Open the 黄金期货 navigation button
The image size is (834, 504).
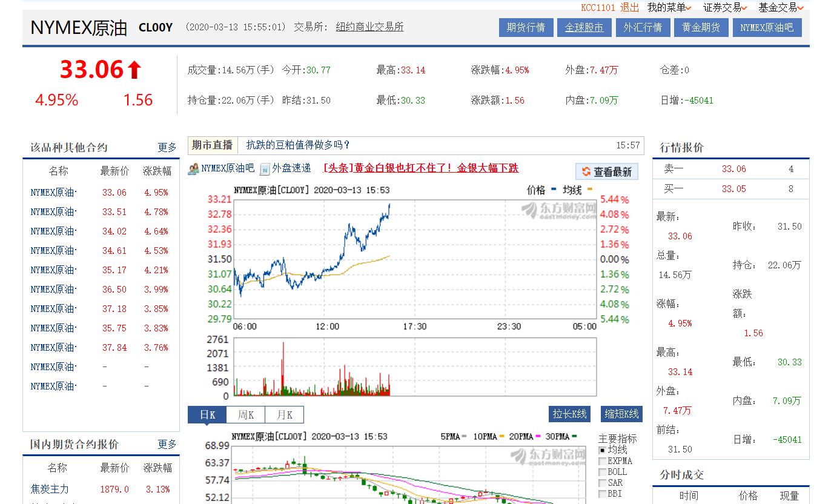pyautogui.click(x=701, y=27)
